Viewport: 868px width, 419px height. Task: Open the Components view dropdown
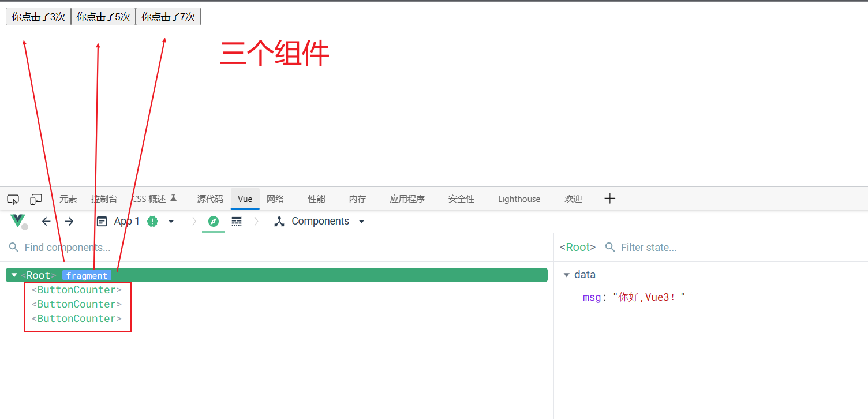(361, 221)
